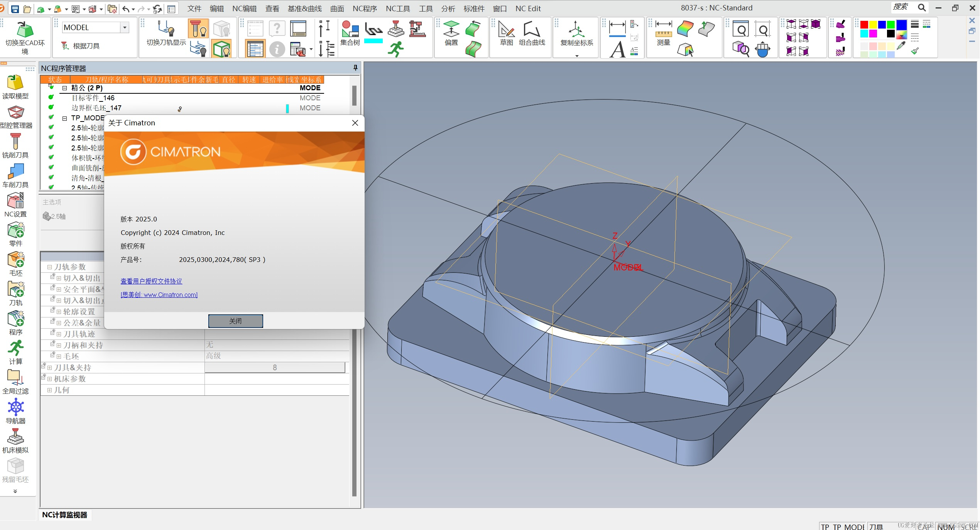Viewport: 980px width, 530px height.
Task: Pick the cyan color swatch
Action: (x=864, y=34)
